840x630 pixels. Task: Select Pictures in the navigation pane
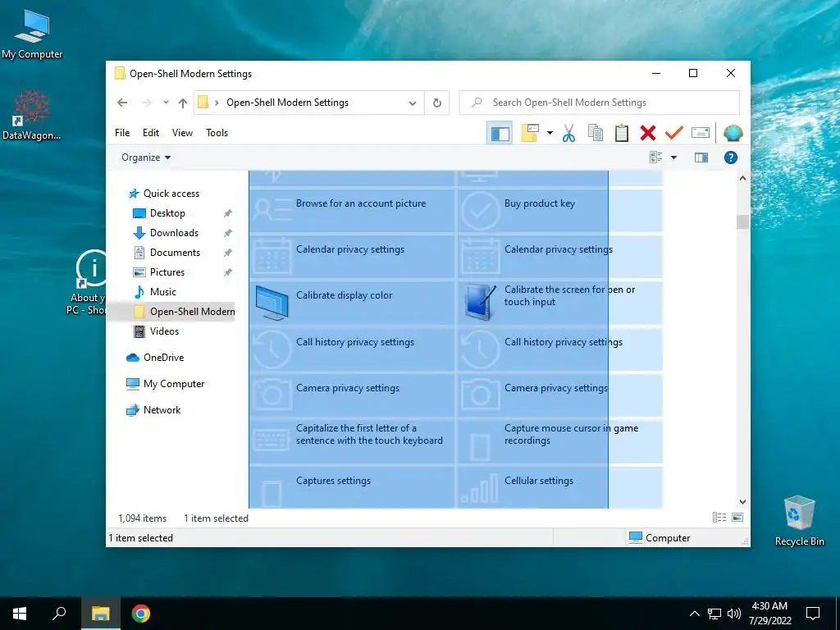[167, 272]
